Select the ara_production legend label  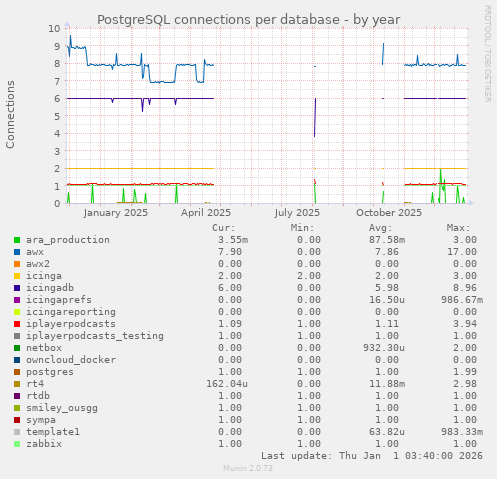coord(68,240)
